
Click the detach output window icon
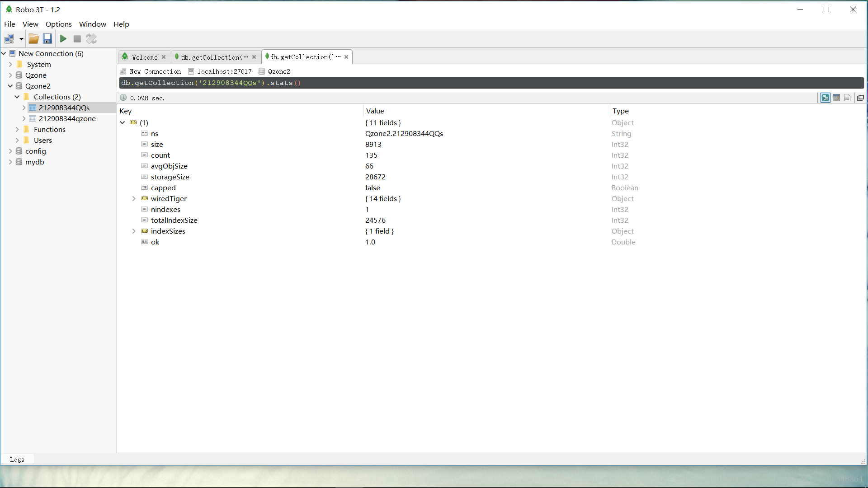point(861,98)
